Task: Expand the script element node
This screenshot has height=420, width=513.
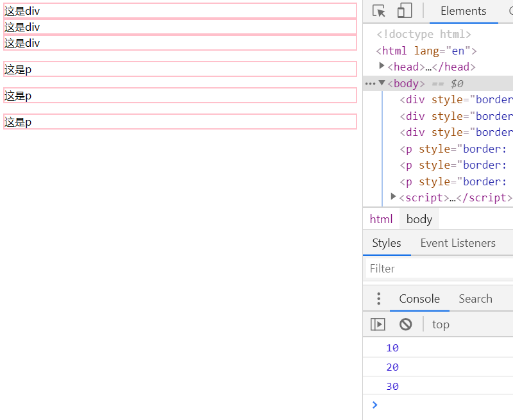Action: click(x=393, y=196)
